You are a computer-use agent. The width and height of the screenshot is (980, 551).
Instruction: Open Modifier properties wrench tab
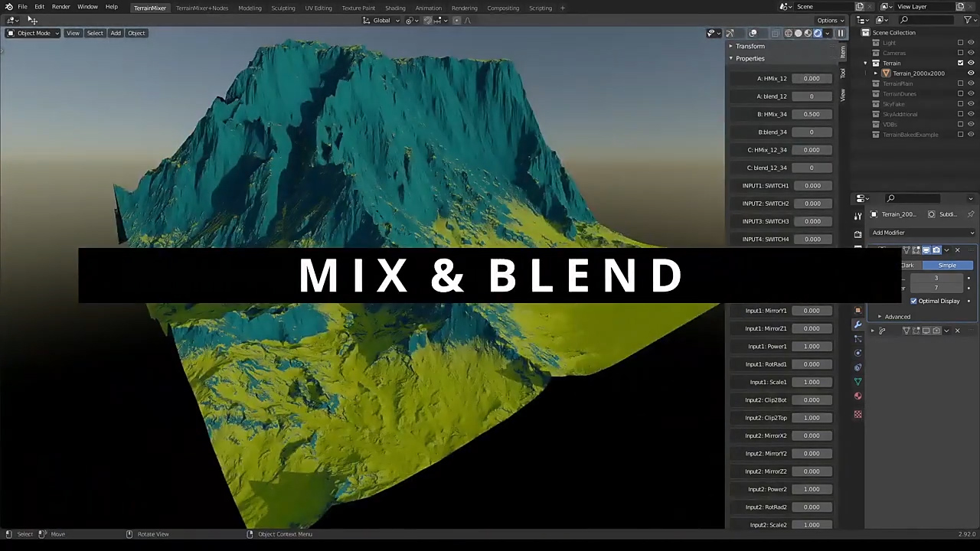[857, 324]
